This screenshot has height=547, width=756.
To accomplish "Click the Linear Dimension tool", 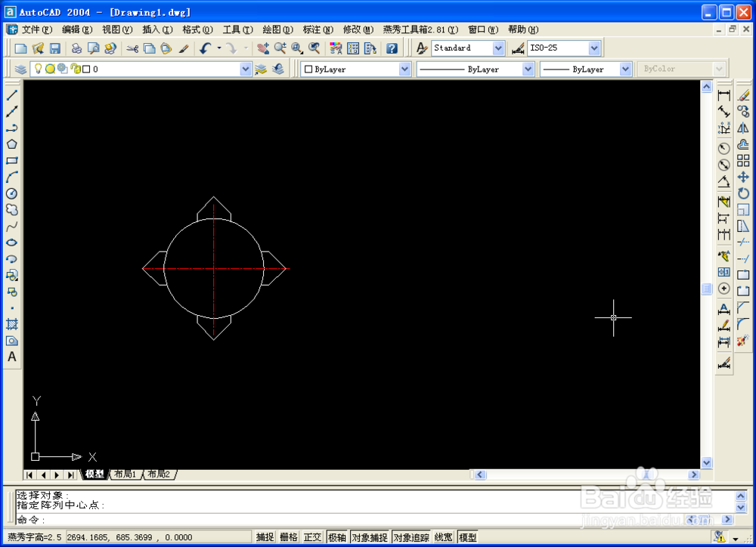I will [x=723, y=95].
